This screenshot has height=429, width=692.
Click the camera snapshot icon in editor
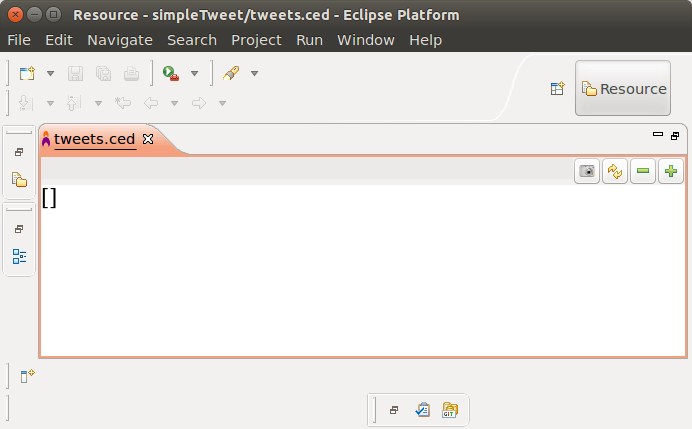click(587, 171)
